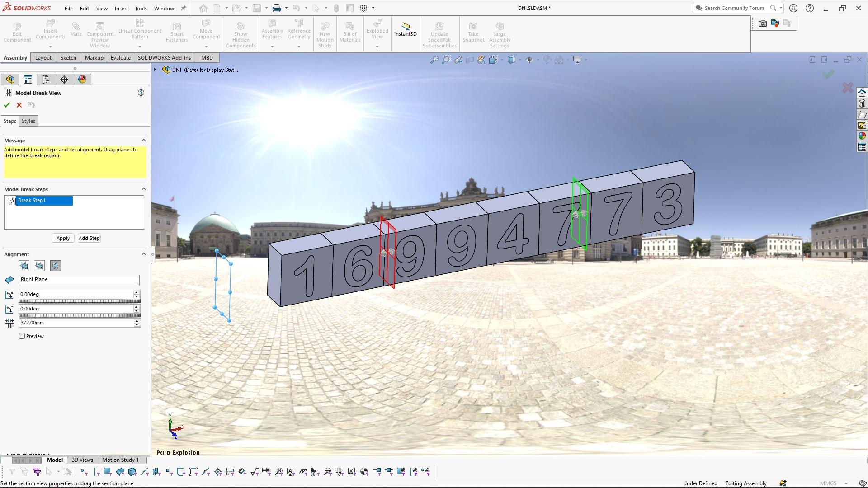Viewport: 868px width, 488px height.
Task: Click the 372.00mm offset distance field
Action: (x=76, y=323)
